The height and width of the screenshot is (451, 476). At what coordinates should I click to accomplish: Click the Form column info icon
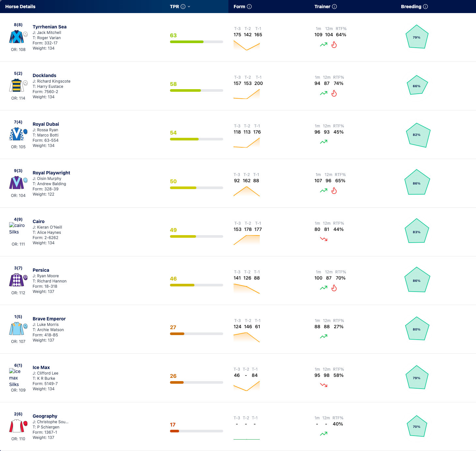coord(249,7)
